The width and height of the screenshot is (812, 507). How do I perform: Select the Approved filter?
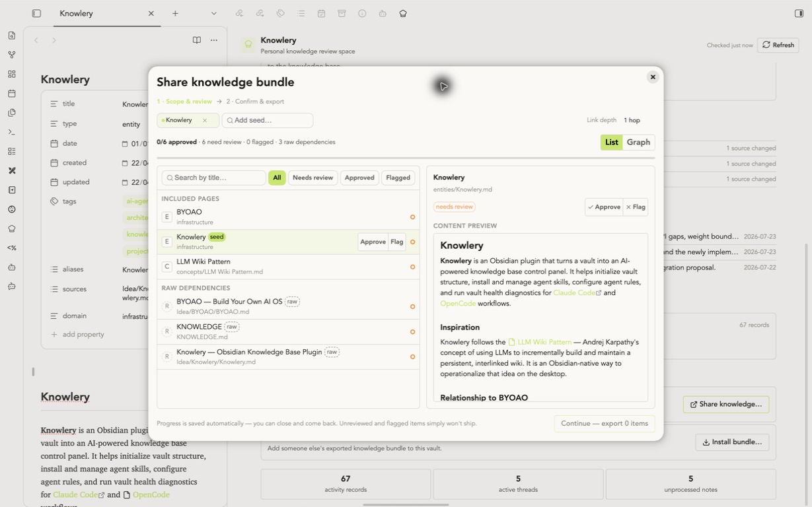tap(359, 178)
